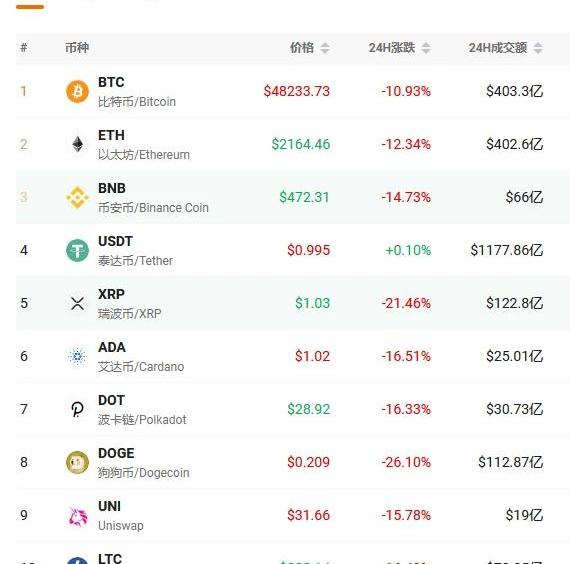Image resolution: width=570 pixels, height=564 pixels.
Task: Click the Binance Coin yellow icon
Action: point(77,197)
